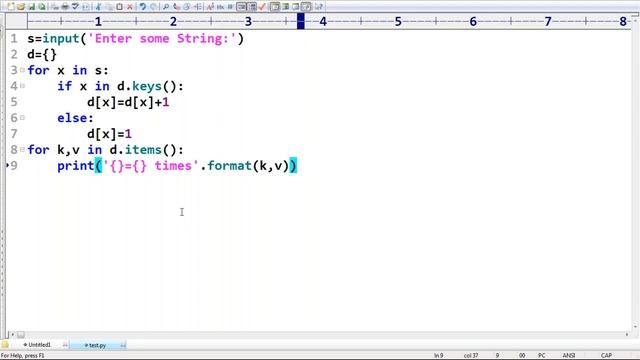The width and height of the screenshot is (640, 360).
Task: Click the vertical scrollbar down arrow
Action: [636, 327]
